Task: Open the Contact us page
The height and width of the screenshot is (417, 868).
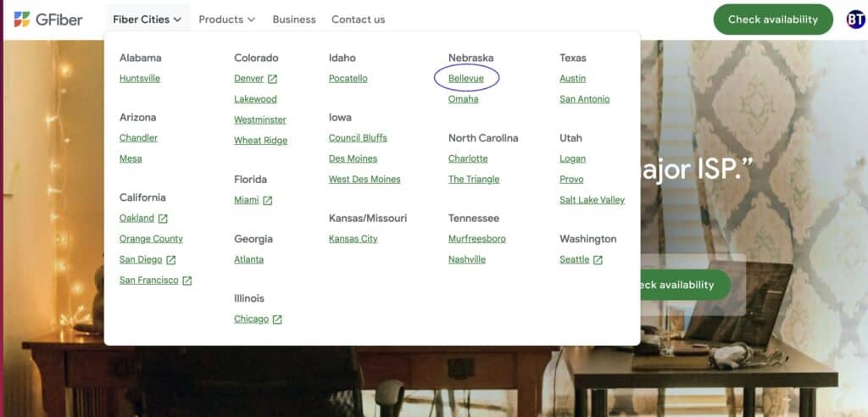Action: click(359, 19)
